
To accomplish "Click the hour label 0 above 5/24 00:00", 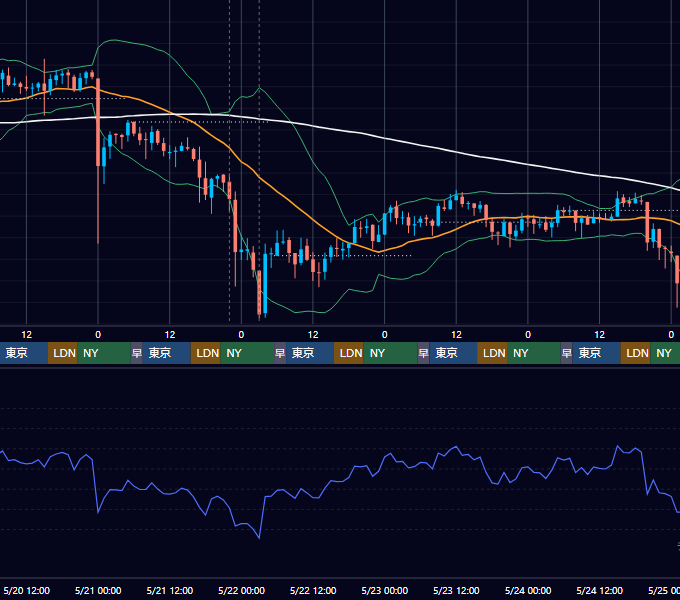I will 528,335.
